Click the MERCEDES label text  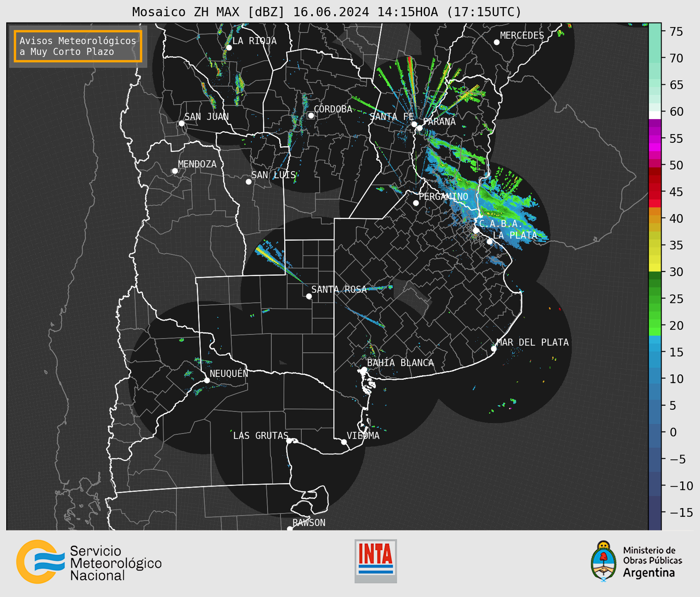522,35
